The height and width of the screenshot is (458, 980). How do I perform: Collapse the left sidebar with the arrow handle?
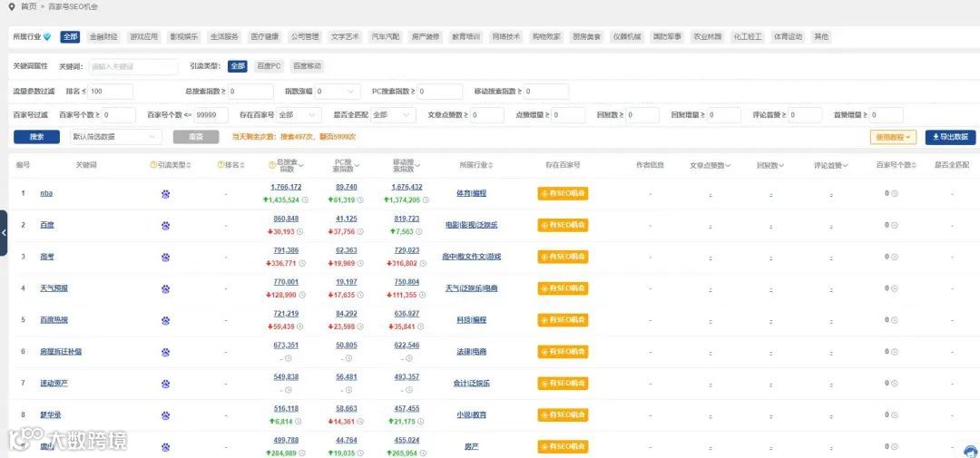point(3,232)
